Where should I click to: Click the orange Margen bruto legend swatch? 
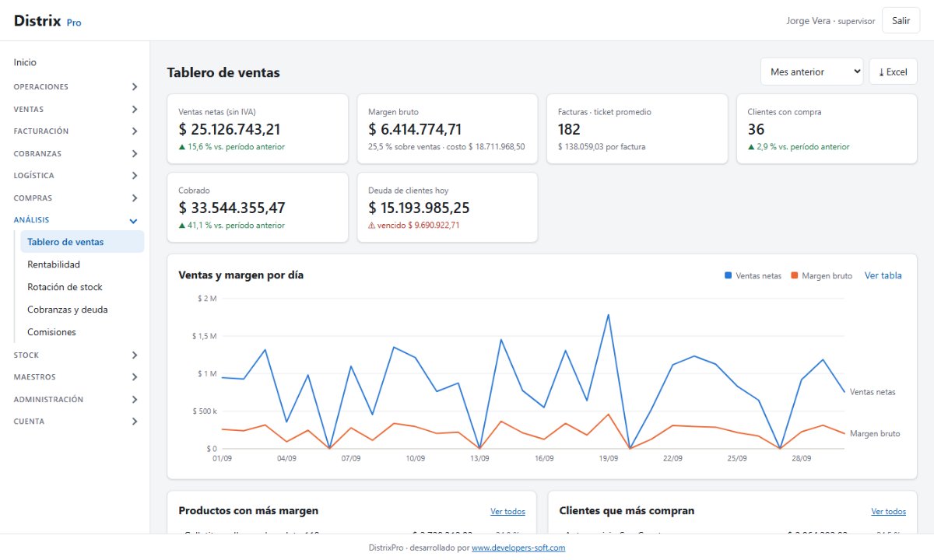[x=795, y=275]
